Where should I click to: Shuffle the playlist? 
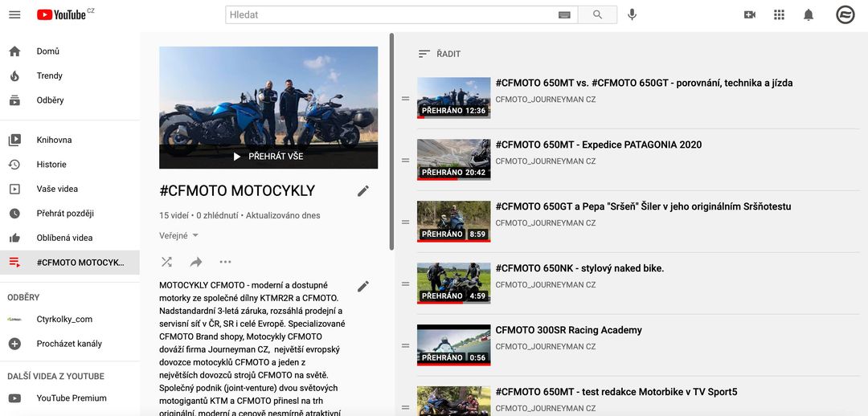166,262
